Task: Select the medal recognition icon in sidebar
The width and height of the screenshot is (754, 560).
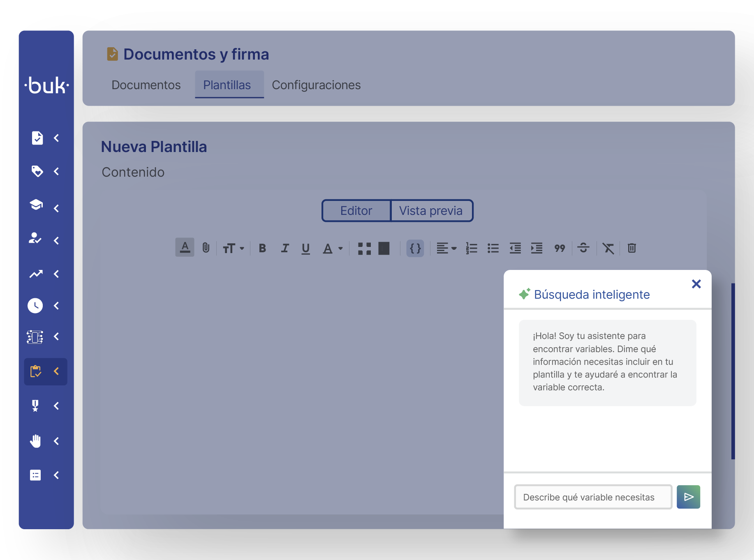Action: [36, 406]
